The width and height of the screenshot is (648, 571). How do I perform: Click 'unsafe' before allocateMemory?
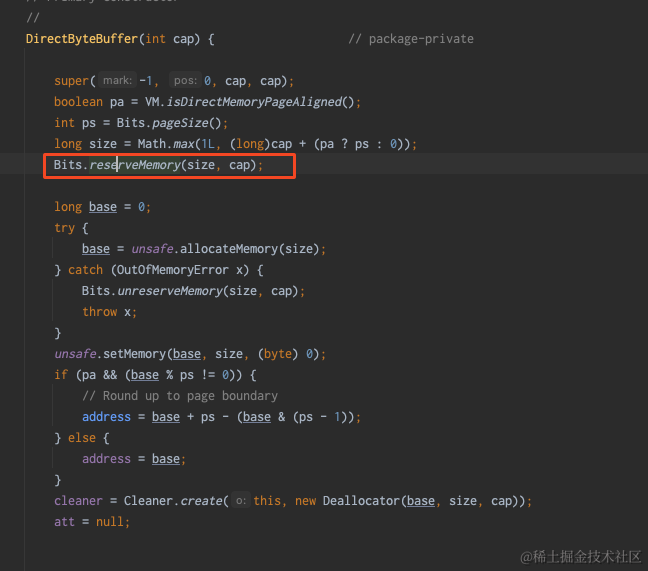[152, 249]
